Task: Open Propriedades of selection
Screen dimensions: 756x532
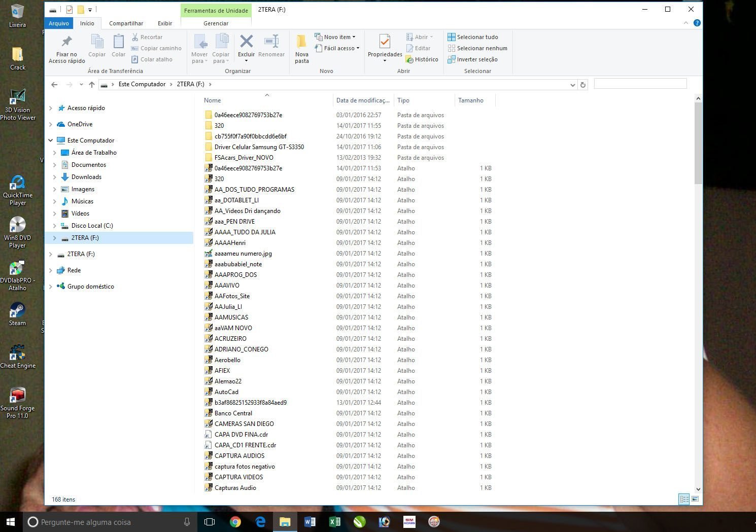Action: (x=385, y=49)
